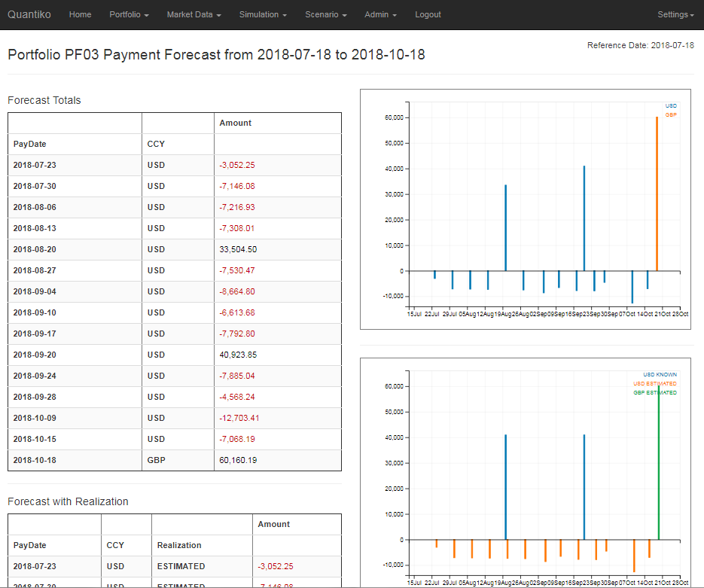704x588 pixels.
Task: Click the GBP legend entry in top chart
Action: pos(671,115)
